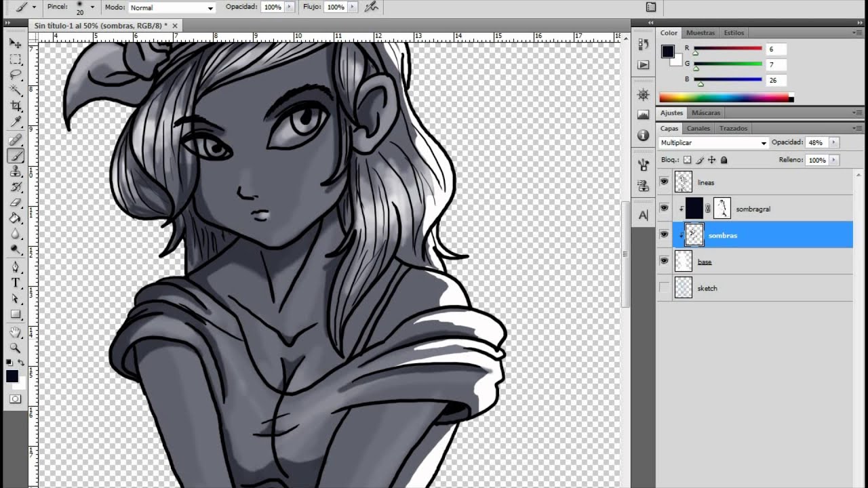This screenshot has width=868, height=488.
Task: Open the Histogram panel icon
Action: tap(643, 115)
